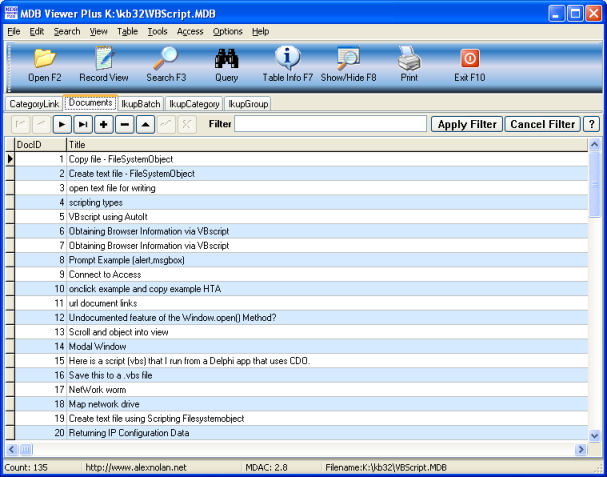Insert a new record with plus button
607x477 pixels.
tap(103, 124)
